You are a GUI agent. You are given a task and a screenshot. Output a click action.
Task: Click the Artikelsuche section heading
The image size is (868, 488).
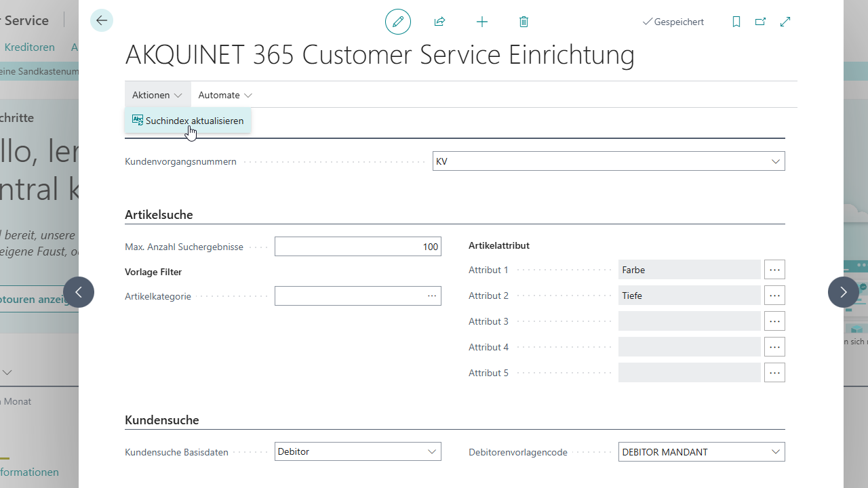pyautogui.click(x=159, y=215)
